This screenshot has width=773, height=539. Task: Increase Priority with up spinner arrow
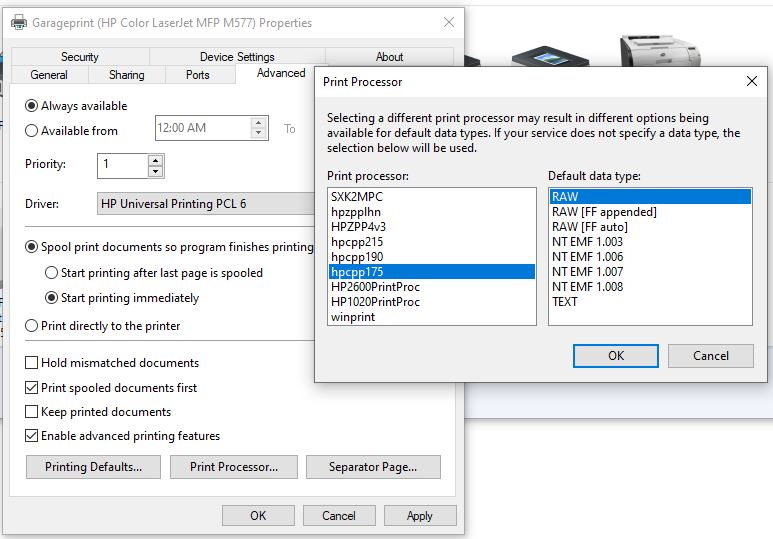coord(155,160)
